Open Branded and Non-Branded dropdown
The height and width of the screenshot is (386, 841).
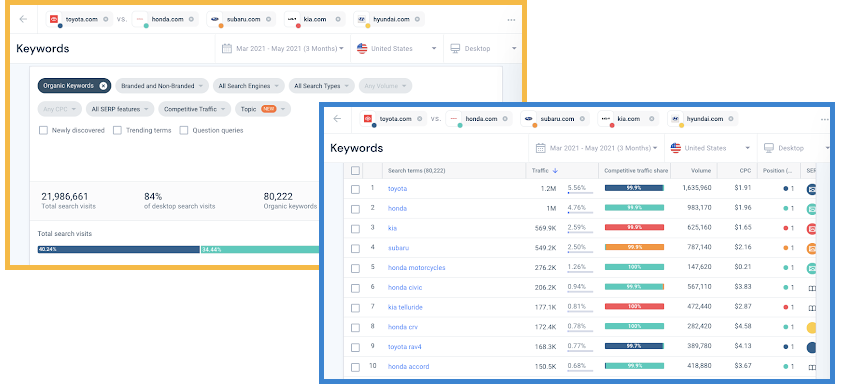162,85
